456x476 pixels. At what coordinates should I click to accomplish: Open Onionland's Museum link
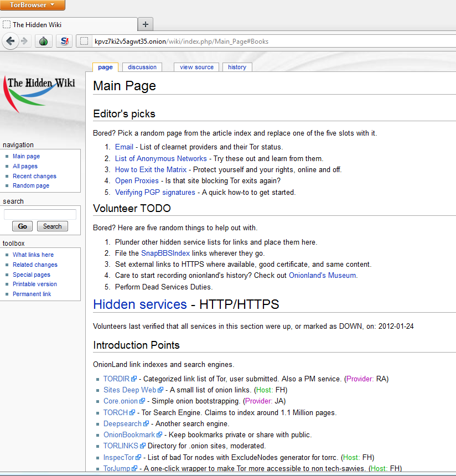click(323, 275)
